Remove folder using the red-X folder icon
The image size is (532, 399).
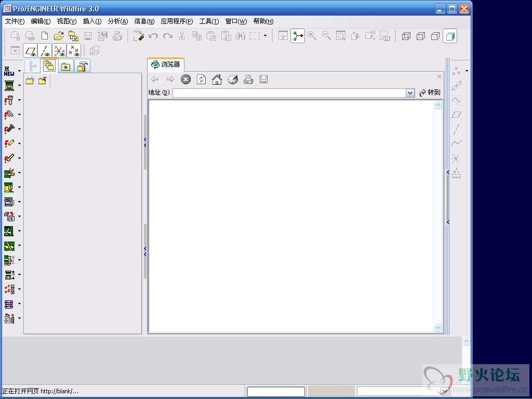click(x=43, y=81)
